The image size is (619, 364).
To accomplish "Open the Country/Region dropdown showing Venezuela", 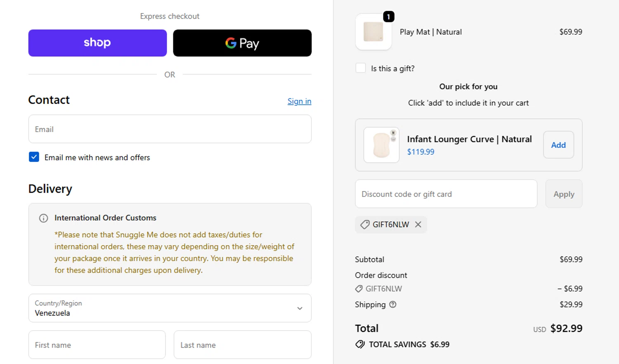I will [170, 308].
